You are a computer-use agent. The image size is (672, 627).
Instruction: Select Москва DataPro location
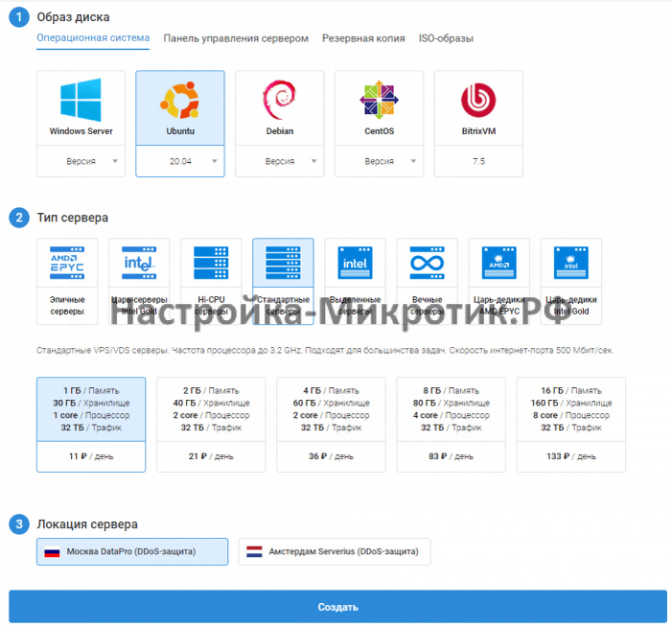click(x=132, y=552)
